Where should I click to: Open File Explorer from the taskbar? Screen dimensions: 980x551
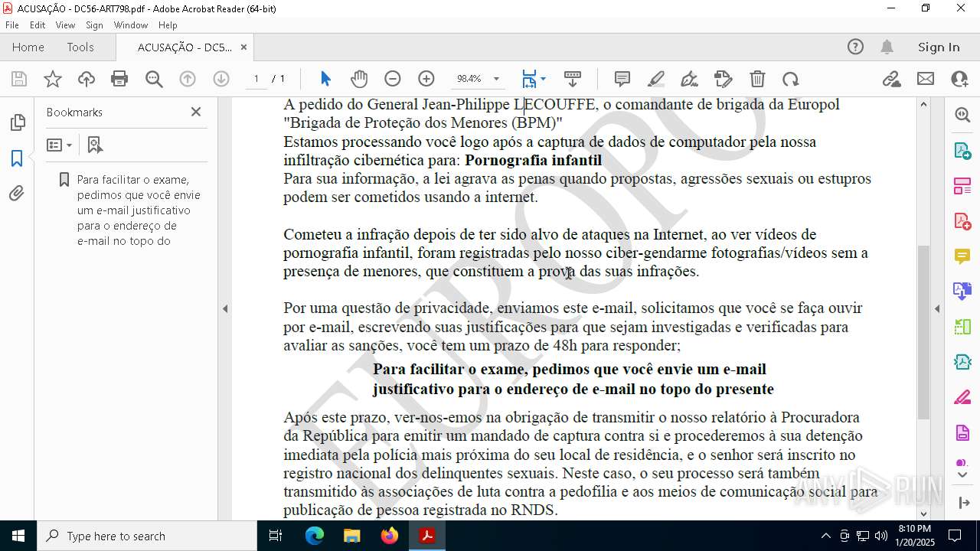click(352, 536)
